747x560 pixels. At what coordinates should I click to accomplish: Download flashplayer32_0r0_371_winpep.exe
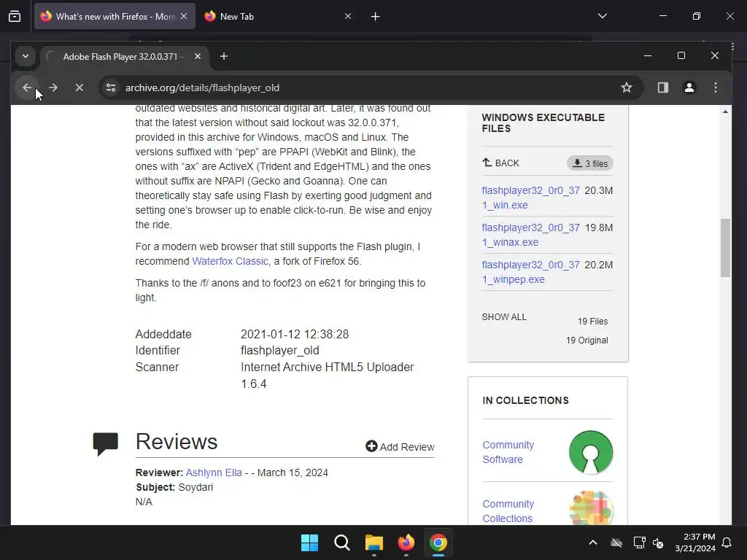point(531,272)
